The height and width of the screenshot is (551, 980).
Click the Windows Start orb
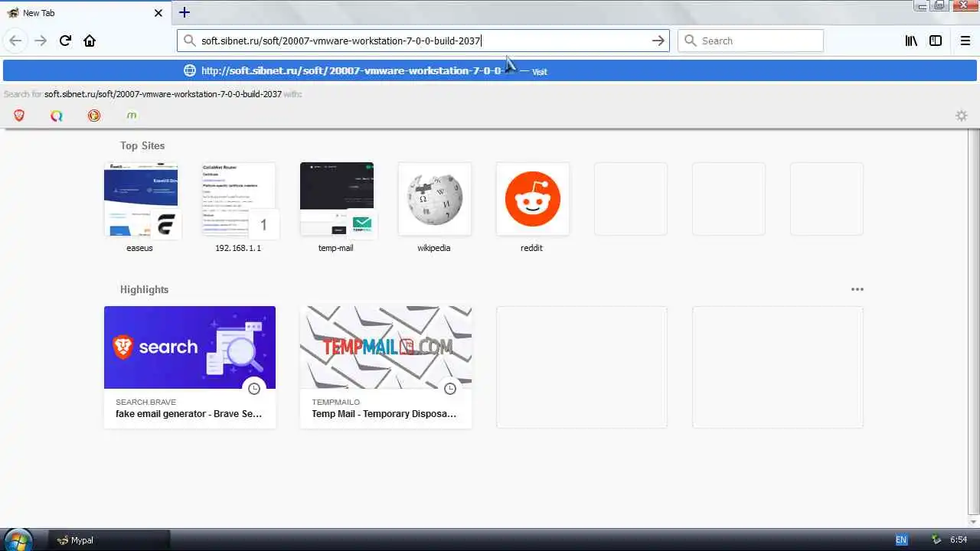pos(17,540)
